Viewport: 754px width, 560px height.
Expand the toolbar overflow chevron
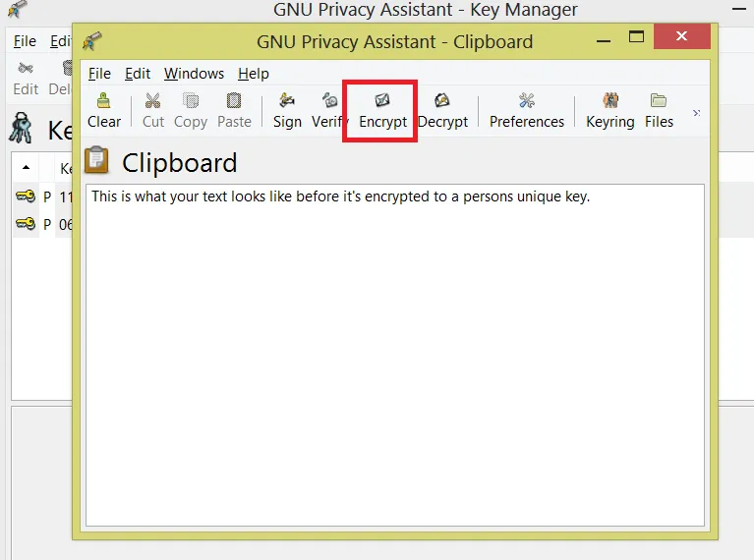[x=696, y=113]
